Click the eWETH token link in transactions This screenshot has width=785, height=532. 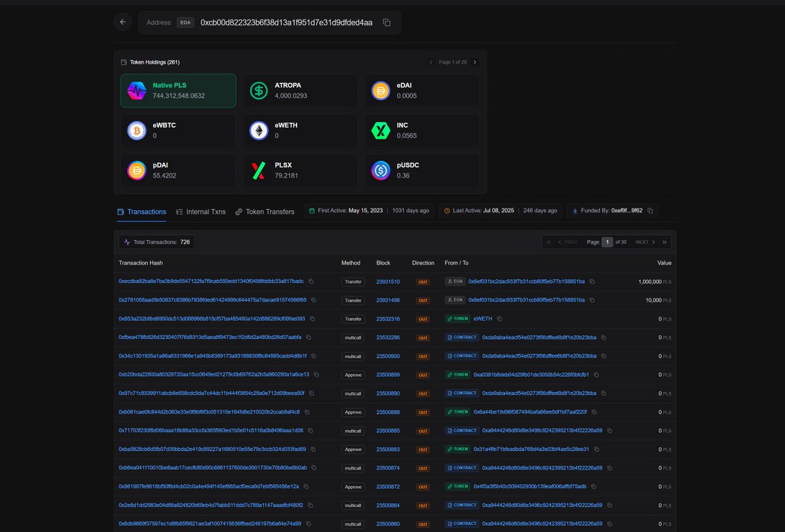coord(482,318)
